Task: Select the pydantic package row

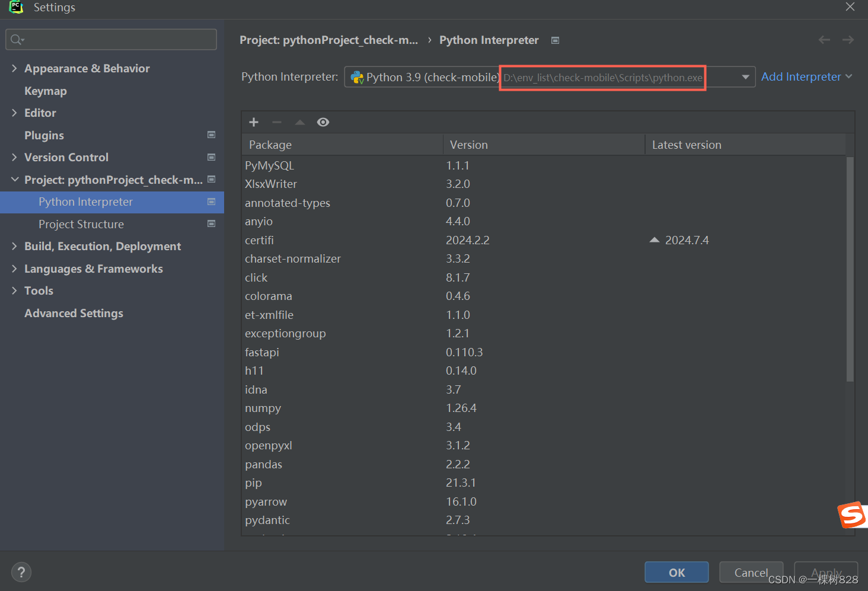Action: (544, 520)
